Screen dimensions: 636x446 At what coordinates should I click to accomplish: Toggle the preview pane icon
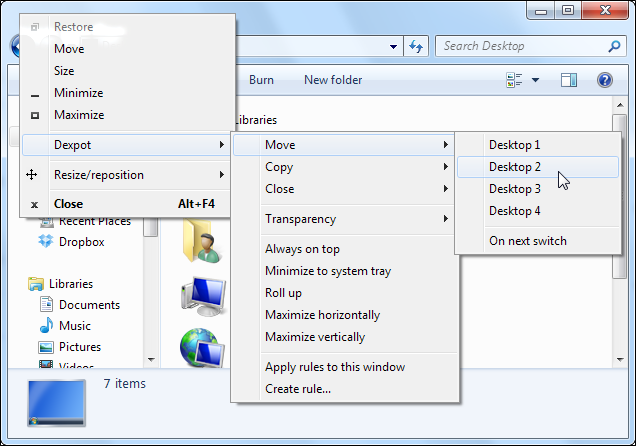click(569, 80)
